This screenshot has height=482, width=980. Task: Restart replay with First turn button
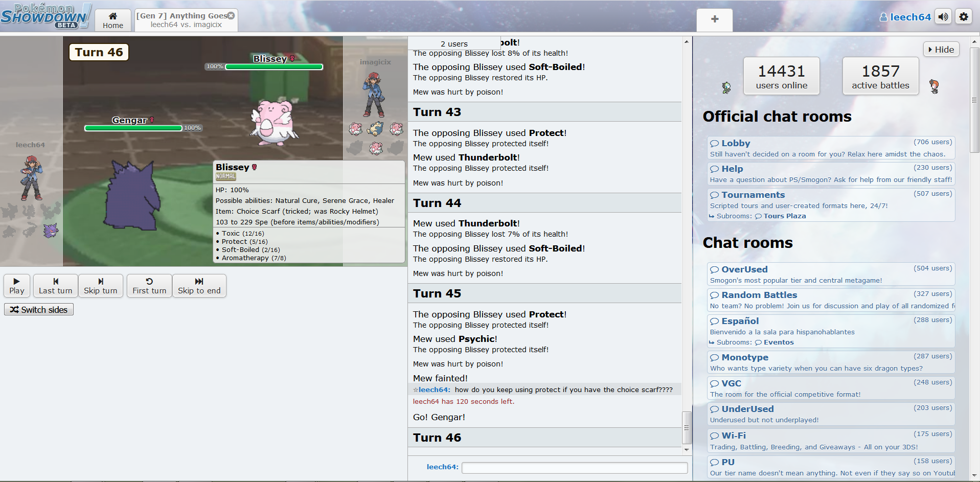click(x=149, y=286)
